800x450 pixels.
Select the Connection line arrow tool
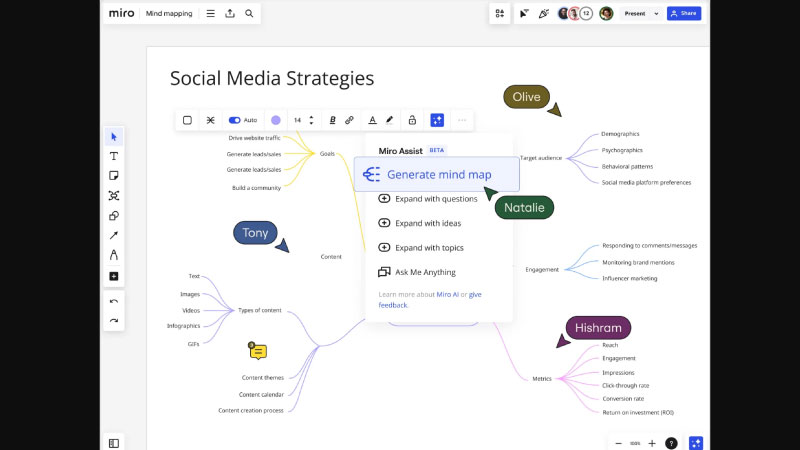(x=114, y=235)
